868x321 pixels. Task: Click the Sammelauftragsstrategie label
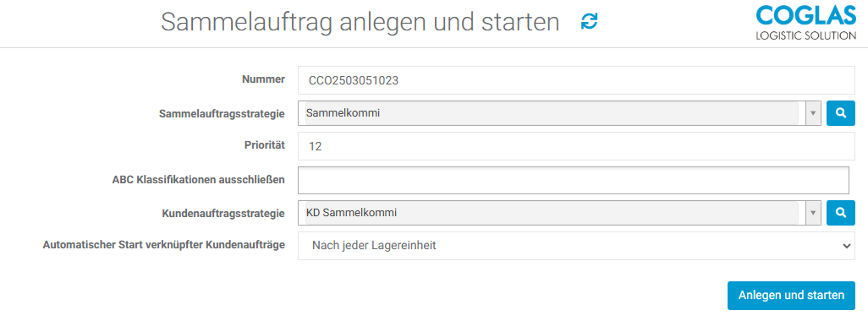pos(222,113)
